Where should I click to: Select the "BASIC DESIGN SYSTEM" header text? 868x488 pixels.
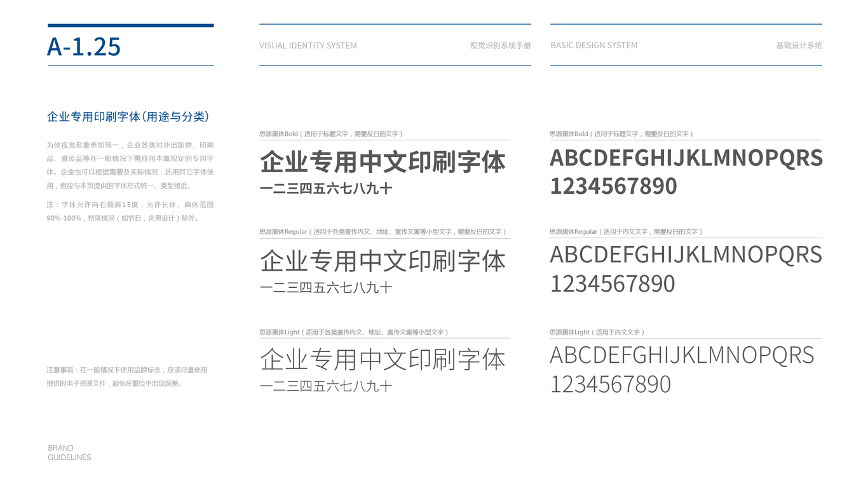coord(594,46)
